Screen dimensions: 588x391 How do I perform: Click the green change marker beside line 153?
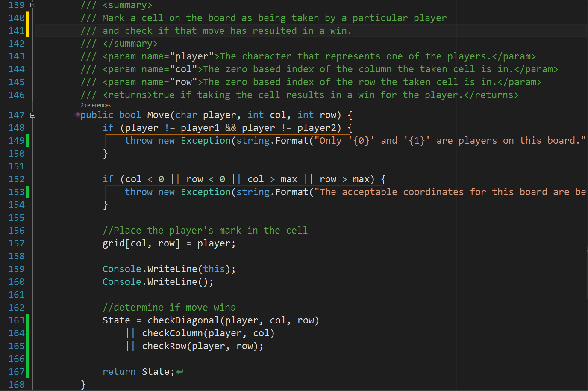tap(28, 192)
